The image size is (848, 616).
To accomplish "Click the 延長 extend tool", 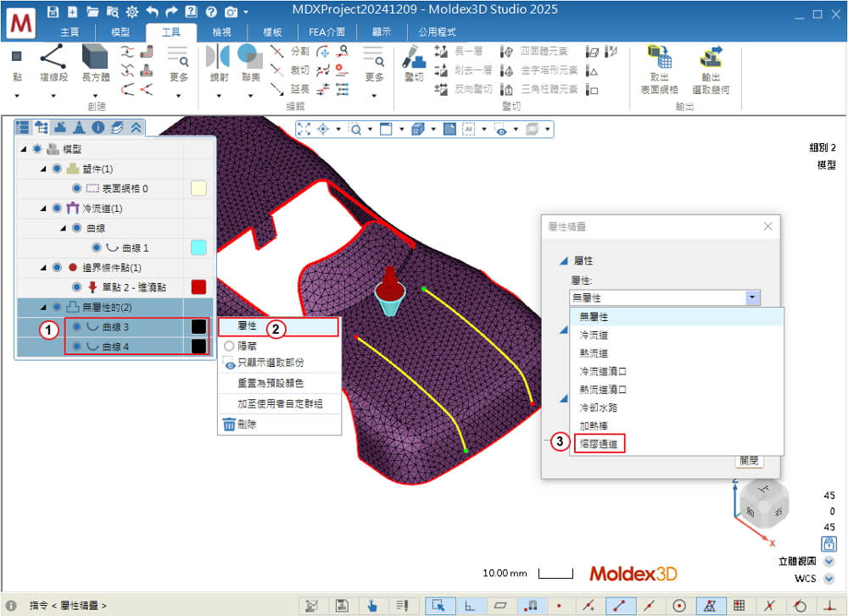I will 290,89.
